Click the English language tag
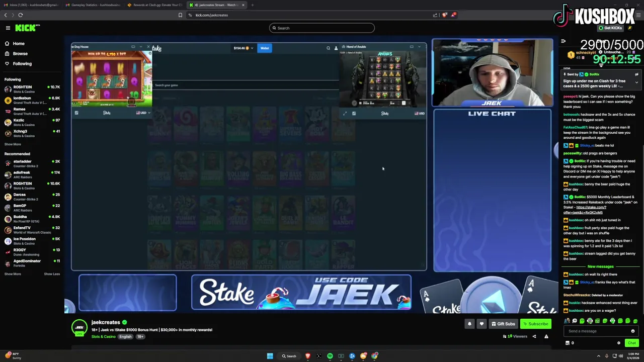Screen dimensions: 644x362 [125, 336]
